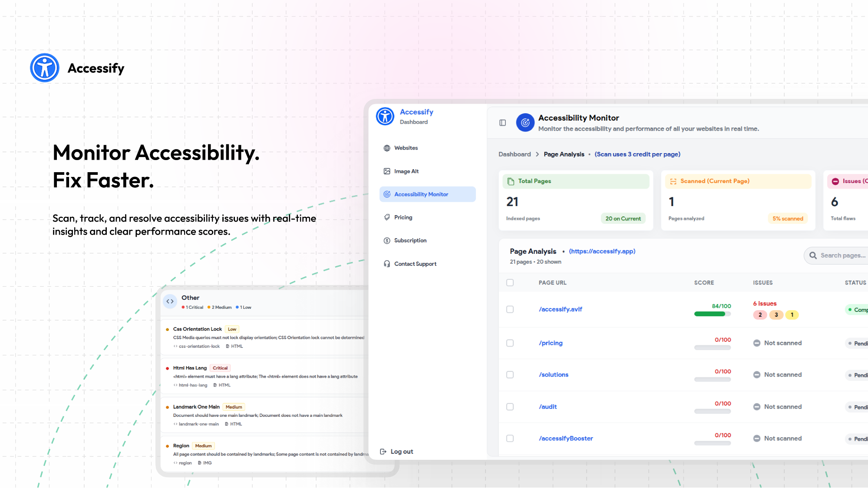Open the Image Alt menu item
The image size is (868, 488).
[427, 171]
